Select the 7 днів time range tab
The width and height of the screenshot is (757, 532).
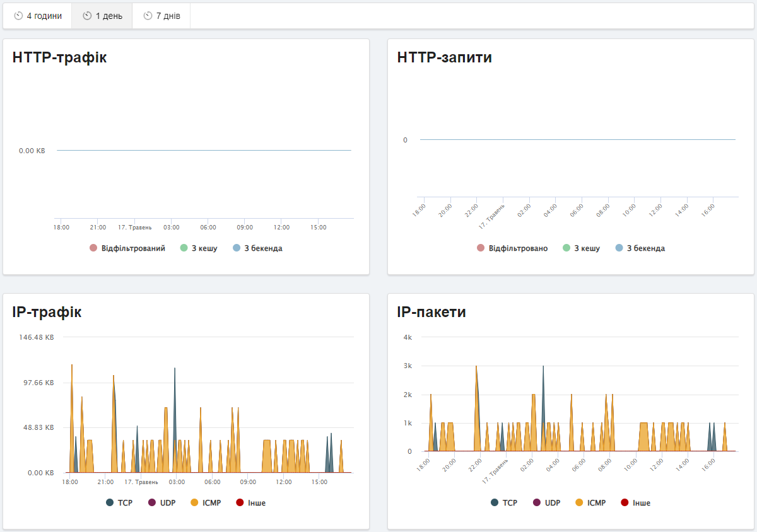(161, 16)
